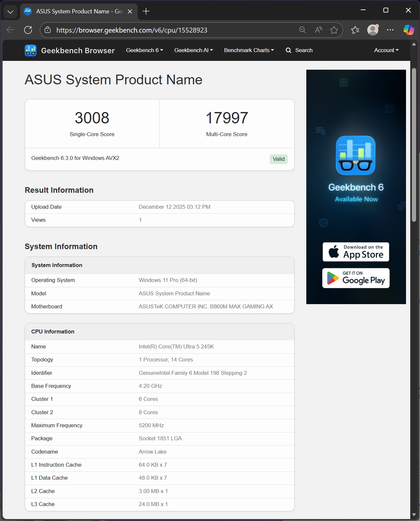Click the Search link in navbar
Image resolution: width=420 pixels, height=521 pixels.
tap(299, 50)
